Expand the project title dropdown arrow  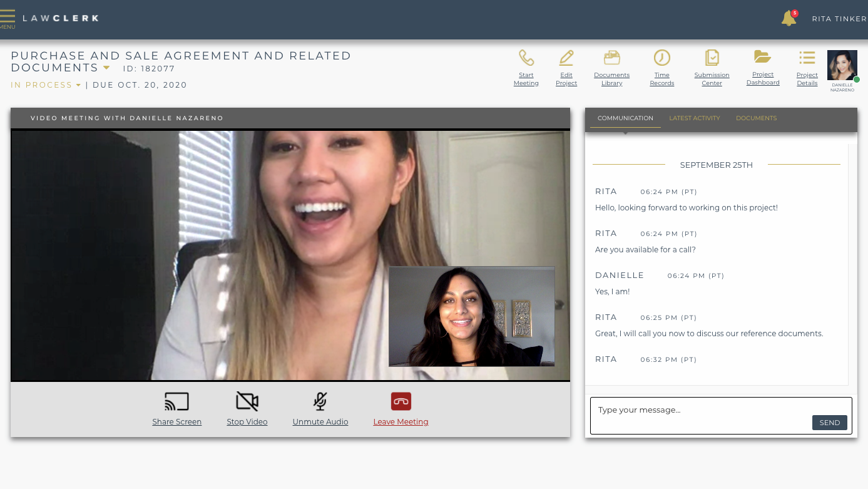pos(106,68)
